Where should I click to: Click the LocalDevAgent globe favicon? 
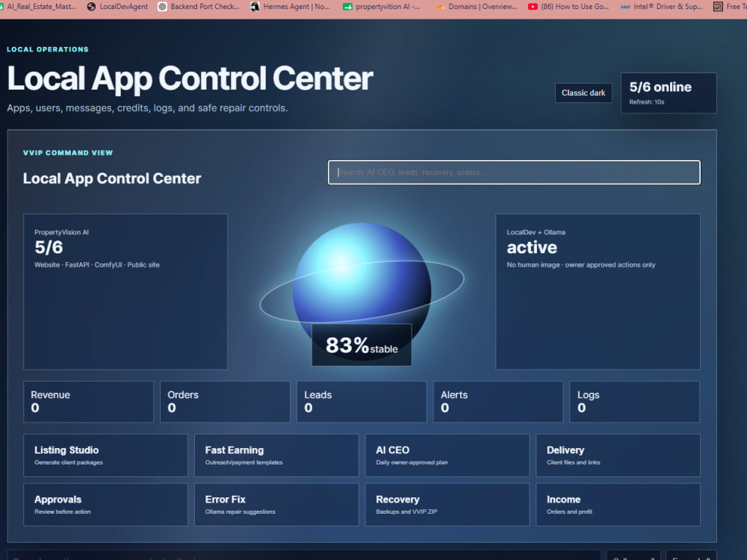click(91, 7)
